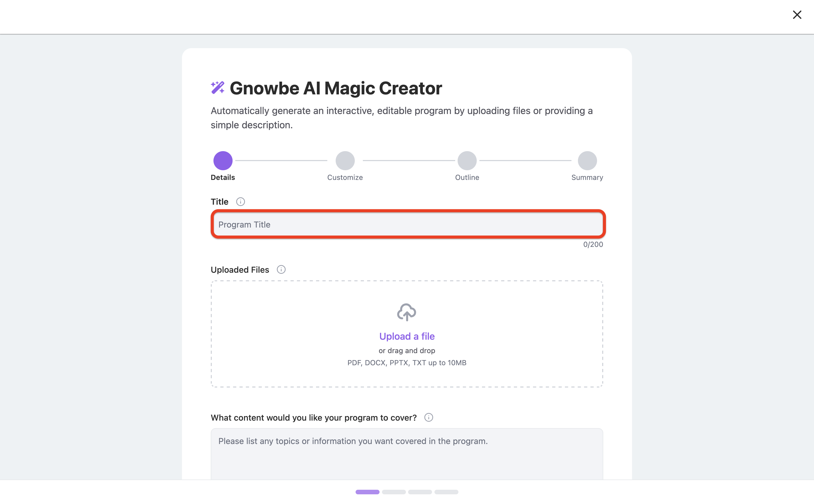The width and height of the screenshot is (814, 504).
Task: Click the magic wand icon beside title
Action: click(x=217, y=88)
